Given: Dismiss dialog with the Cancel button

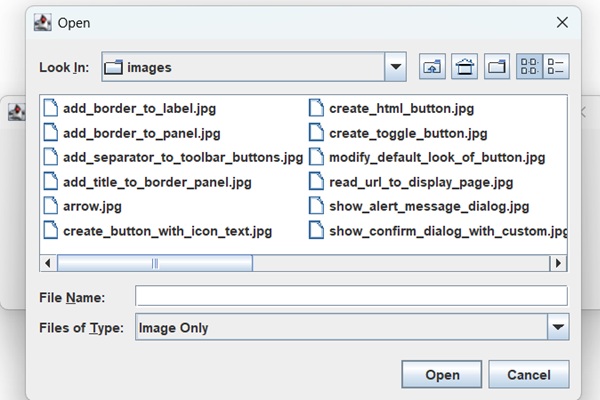Looking at the screenshot, I should pos(529,374).
